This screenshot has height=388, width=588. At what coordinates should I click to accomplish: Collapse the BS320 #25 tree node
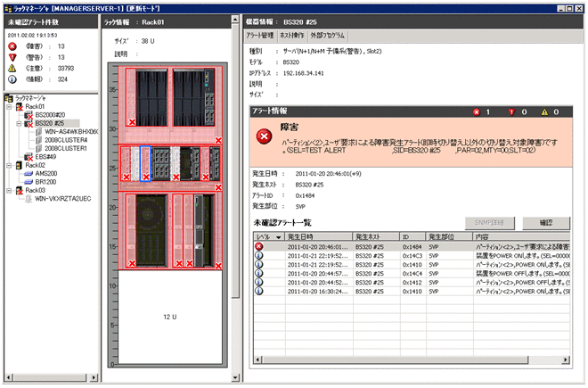pos(19,124)
